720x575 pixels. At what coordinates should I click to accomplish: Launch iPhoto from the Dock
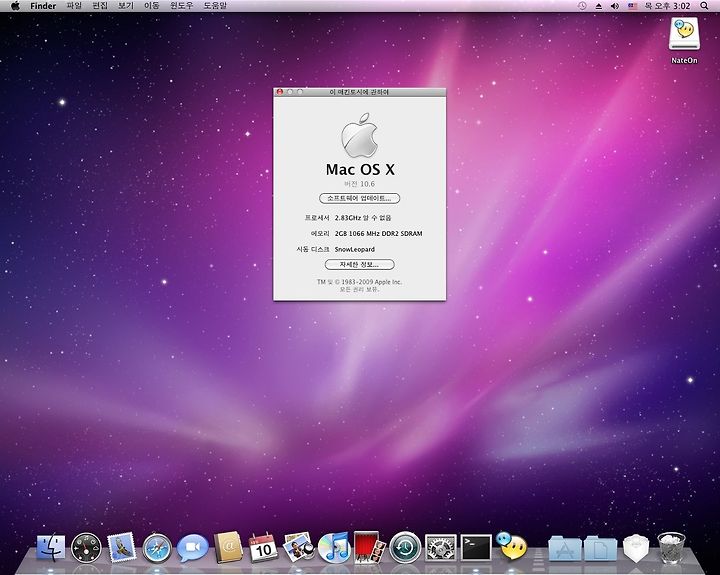tap(299, 547)
